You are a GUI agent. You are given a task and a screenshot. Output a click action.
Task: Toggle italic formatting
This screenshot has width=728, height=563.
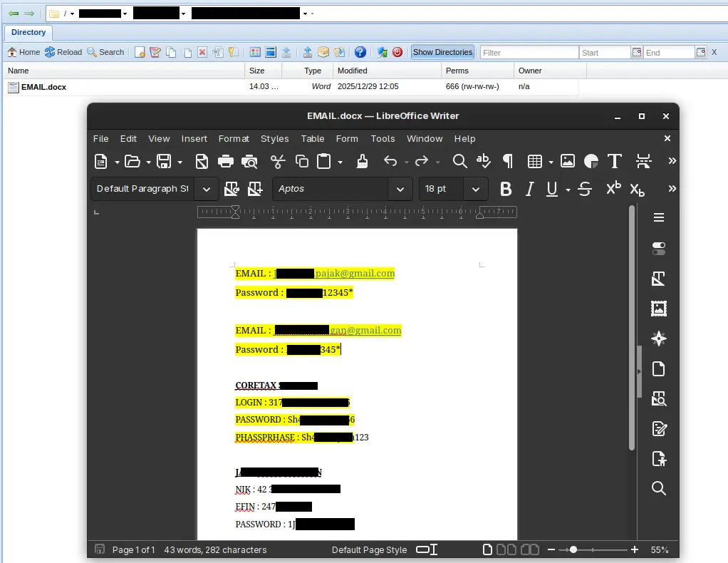(529, 189)
